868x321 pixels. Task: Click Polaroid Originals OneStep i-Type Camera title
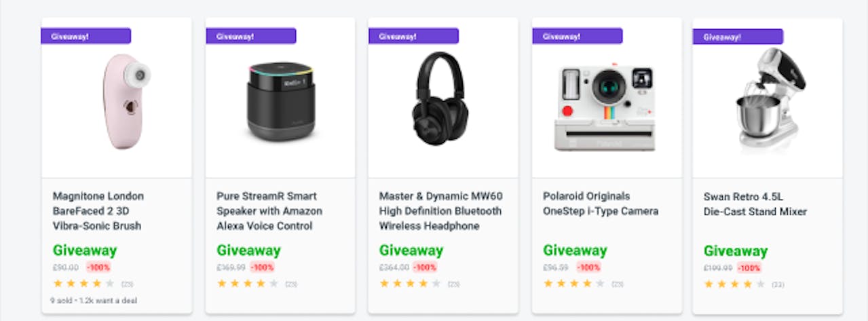point(601,204)
